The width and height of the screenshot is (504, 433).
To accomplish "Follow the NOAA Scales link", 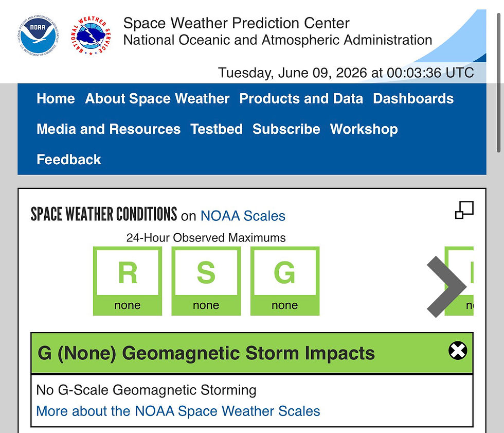I will (243, 216).
